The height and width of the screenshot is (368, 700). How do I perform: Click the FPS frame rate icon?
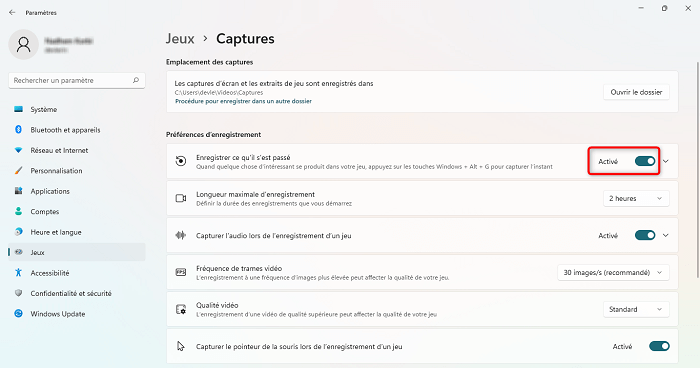pyautogui.click(x=181, y=272)
